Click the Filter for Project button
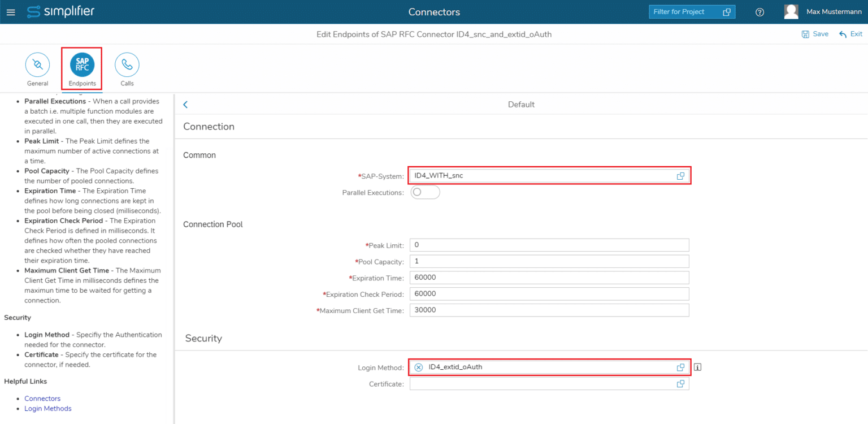Screen dimensions: 868x424 click(x=692, y=11)
